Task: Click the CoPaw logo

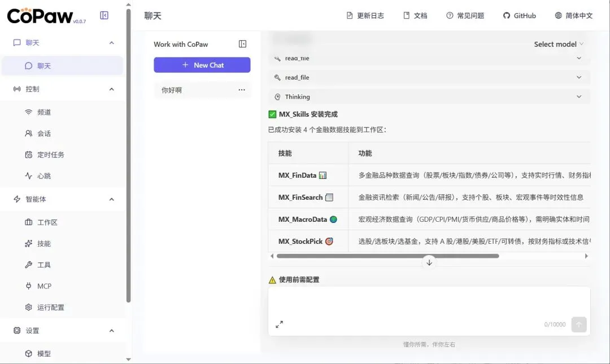Action: (x=40, y=16)
